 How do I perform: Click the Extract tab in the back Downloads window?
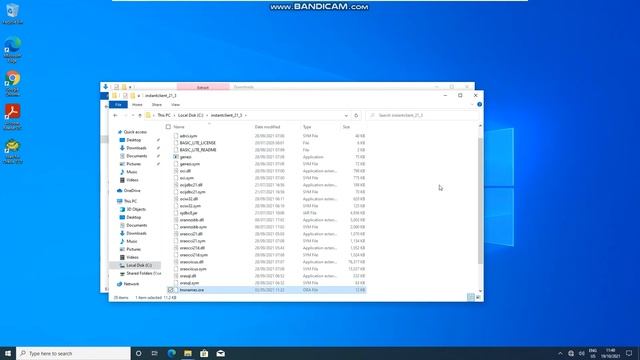coord(203,87)
